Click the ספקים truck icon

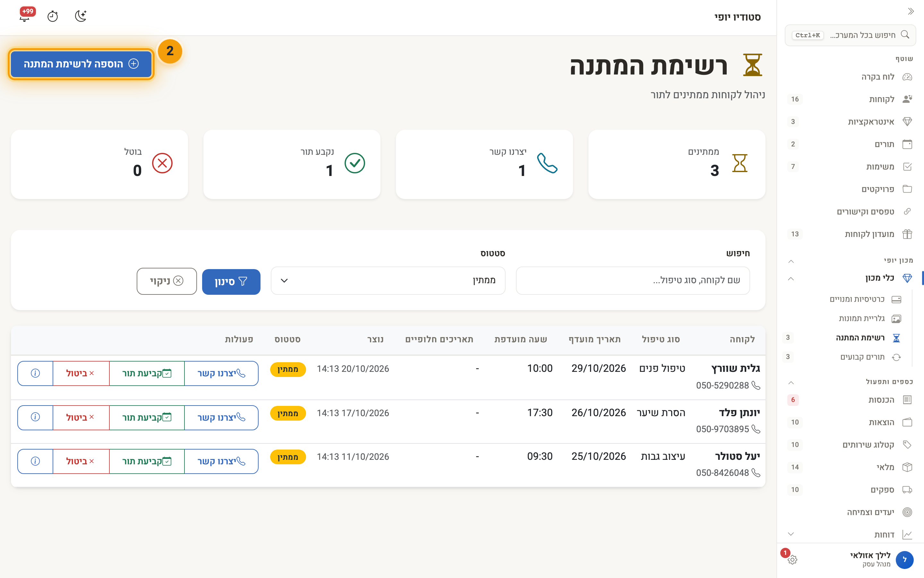tap(907, 490)
